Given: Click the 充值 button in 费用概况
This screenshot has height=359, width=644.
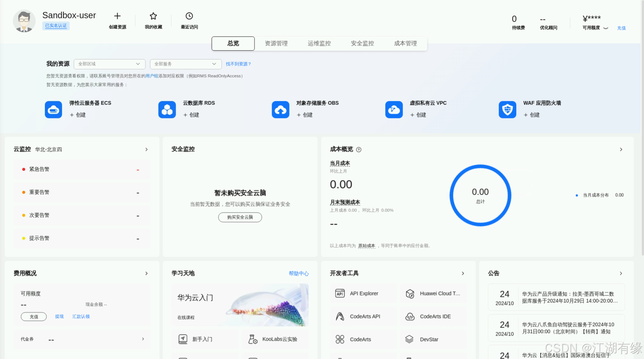Looking at the screenshot, I should (x=34, y=317).
